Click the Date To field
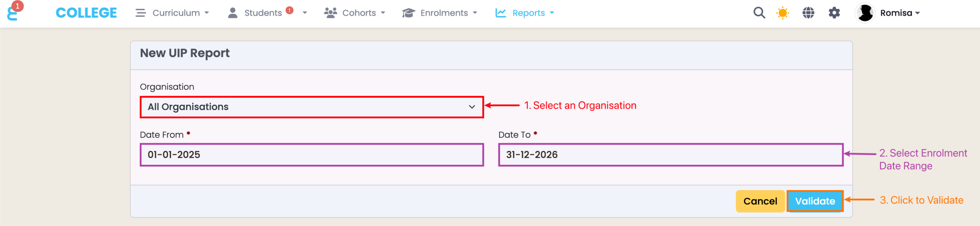The width and height of the screenshot is (980, 226). [x=670, y=155]
